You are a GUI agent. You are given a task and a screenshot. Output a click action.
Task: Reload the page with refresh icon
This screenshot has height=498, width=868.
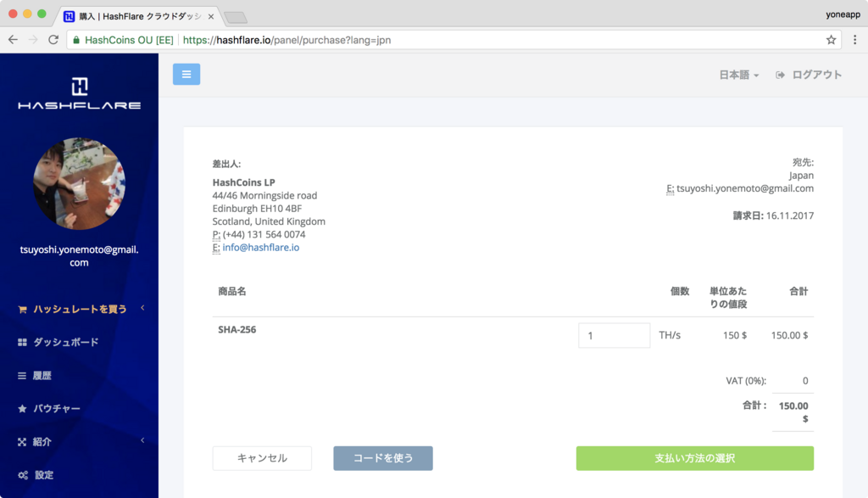tap(53, 40)
